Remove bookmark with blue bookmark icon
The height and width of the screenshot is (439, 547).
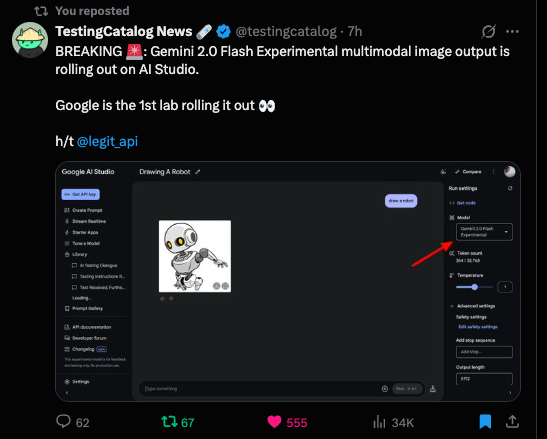pos(485,422)
